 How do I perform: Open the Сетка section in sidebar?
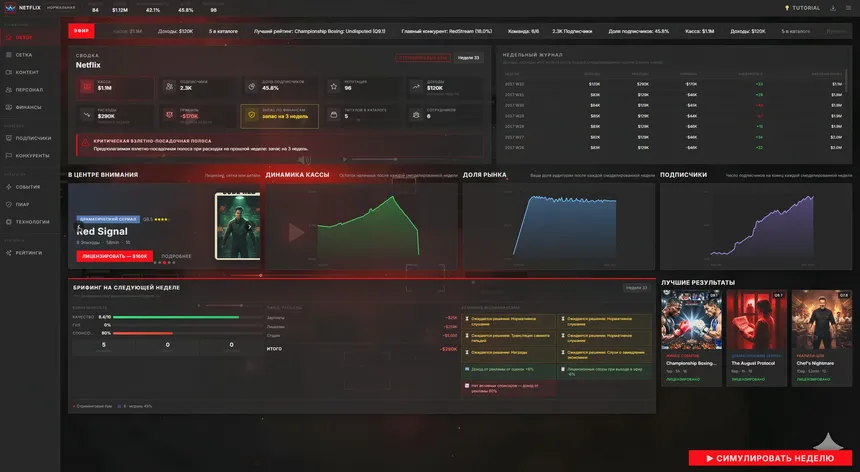(24, 54)
